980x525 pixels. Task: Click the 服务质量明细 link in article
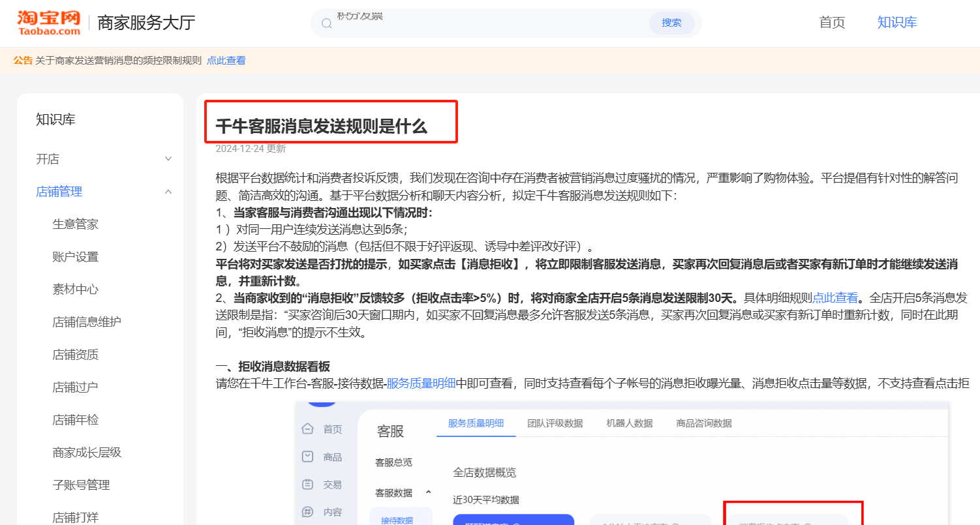(x=421, y=383)
